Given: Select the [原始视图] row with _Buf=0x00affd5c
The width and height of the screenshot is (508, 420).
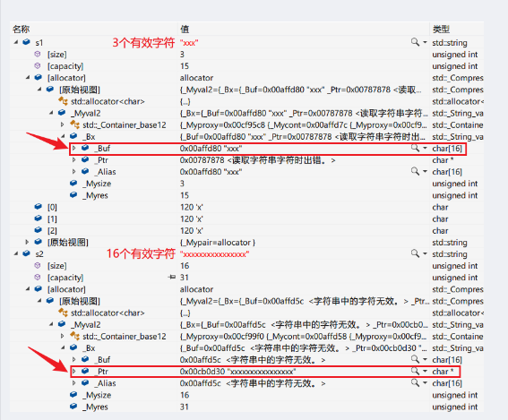Looking at the screenshot, I should point(247,301).
